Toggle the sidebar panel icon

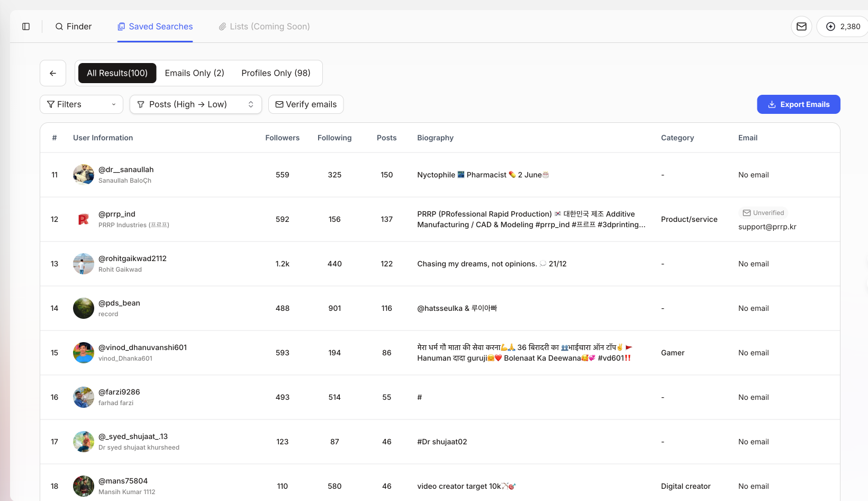(26, 26)
